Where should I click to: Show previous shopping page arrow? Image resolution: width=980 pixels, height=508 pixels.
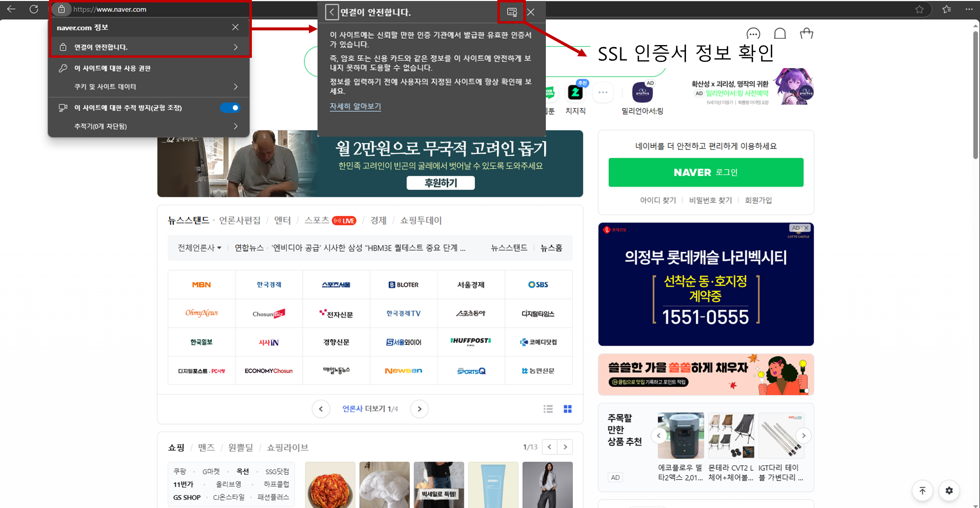tap(550, 447)
